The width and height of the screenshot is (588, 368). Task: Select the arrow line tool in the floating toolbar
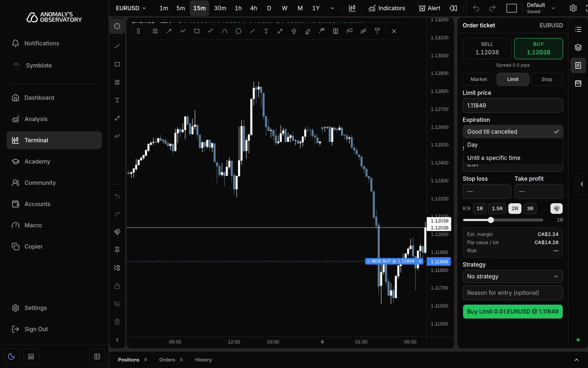(x=169, y=31)
